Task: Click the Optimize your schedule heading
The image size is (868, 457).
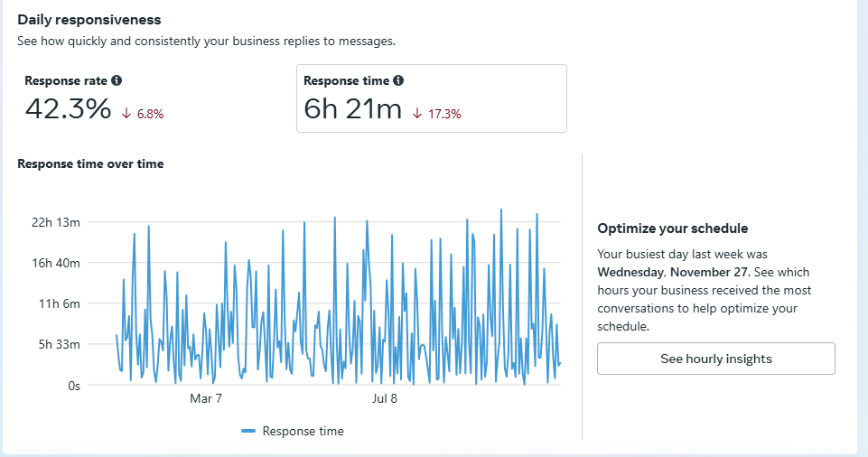Action: 672,228
